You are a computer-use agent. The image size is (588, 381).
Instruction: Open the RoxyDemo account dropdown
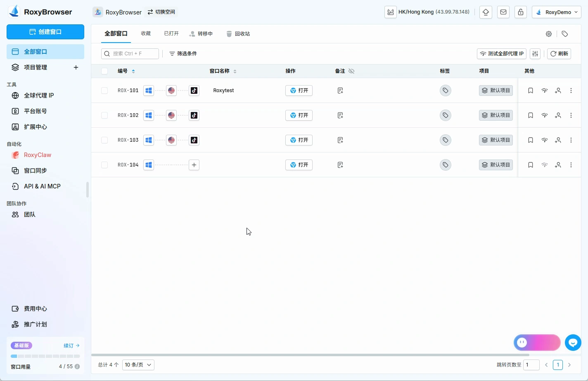557,12
